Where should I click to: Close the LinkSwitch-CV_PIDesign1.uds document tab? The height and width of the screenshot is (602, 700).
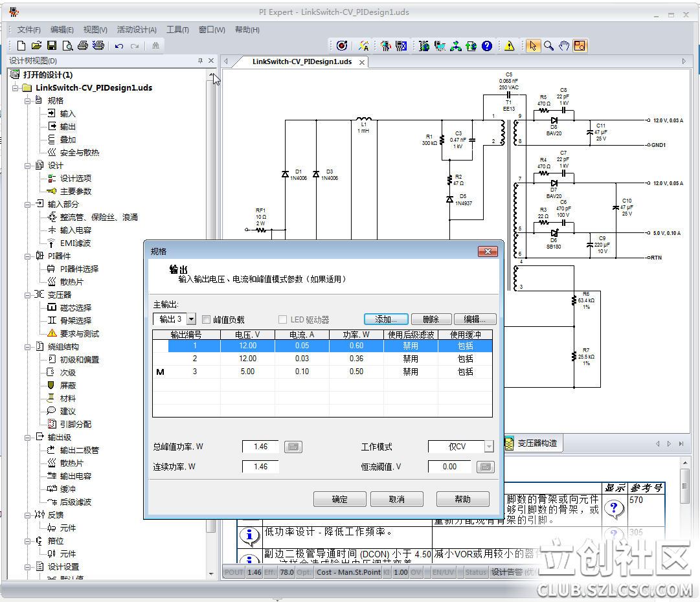pos(362,62)
